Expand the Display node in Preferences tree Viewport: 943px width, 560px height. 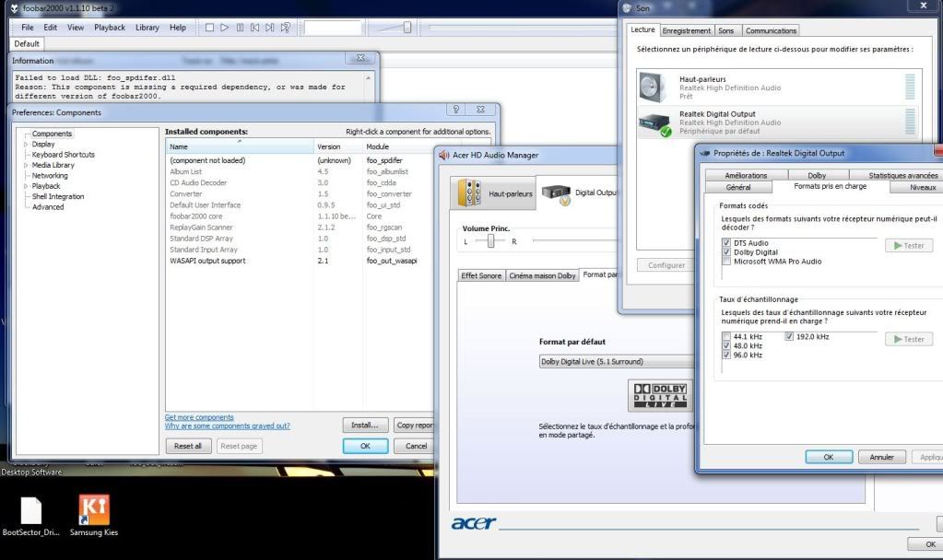(x=25, y=145)
